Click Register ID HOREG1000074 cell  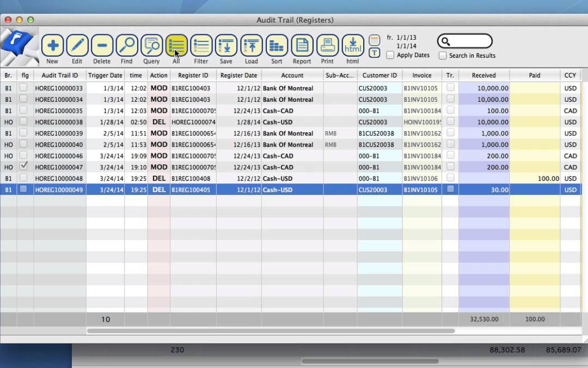click(193, 122)
